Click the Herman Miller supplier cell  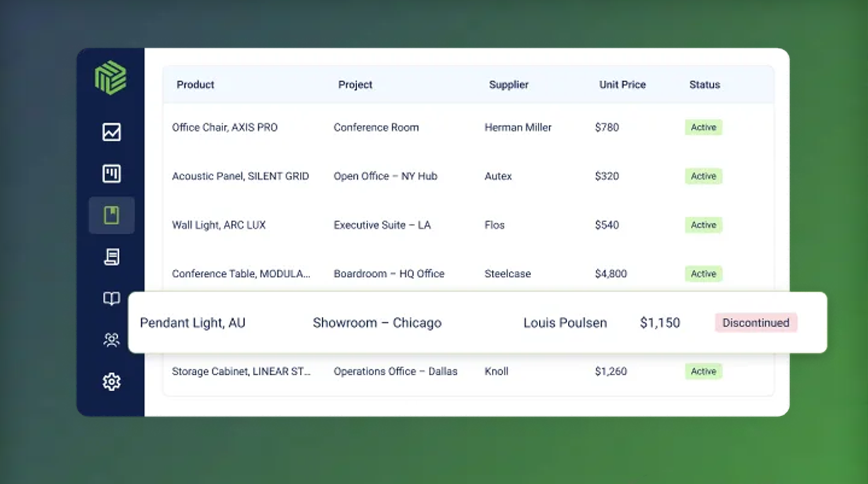518,127
